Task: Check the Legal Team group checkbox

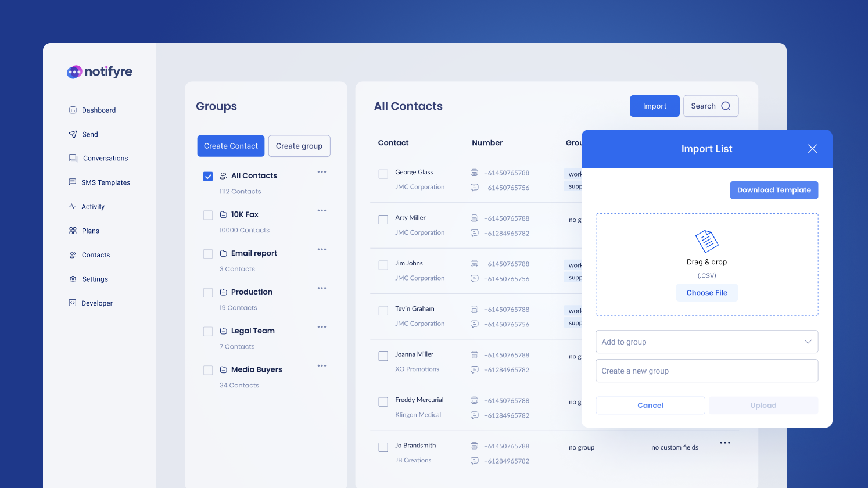Action: [x=208, y=331]
